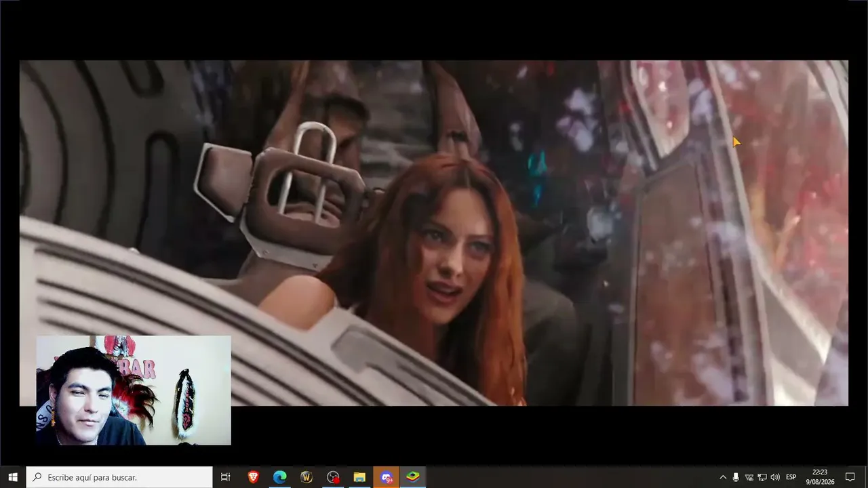Click the webcam overlay thumbnail
The width and height of the screenshot is (868, 488).
click(x=134, y=390)
